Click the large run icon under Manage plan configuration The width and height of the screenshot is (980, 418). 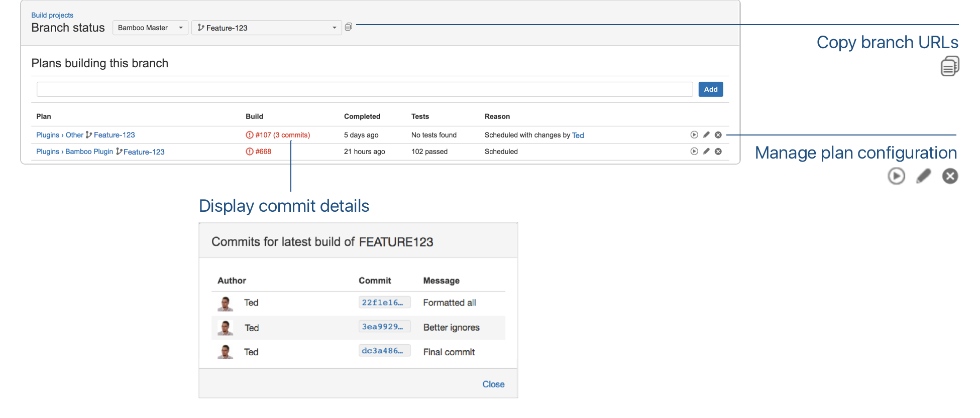tap(897, 176)
